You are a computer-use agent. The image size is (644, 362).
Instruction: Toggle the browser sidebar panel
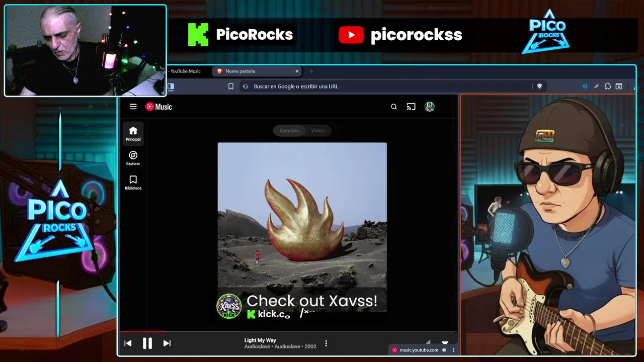(x=171, y=86)
